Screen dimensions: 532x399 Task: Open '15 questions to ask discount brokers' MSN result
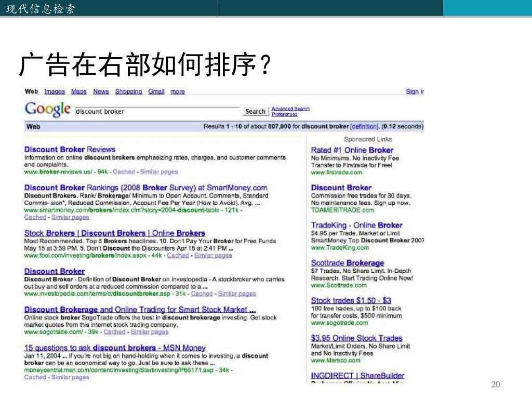click(x=115, y=348)
